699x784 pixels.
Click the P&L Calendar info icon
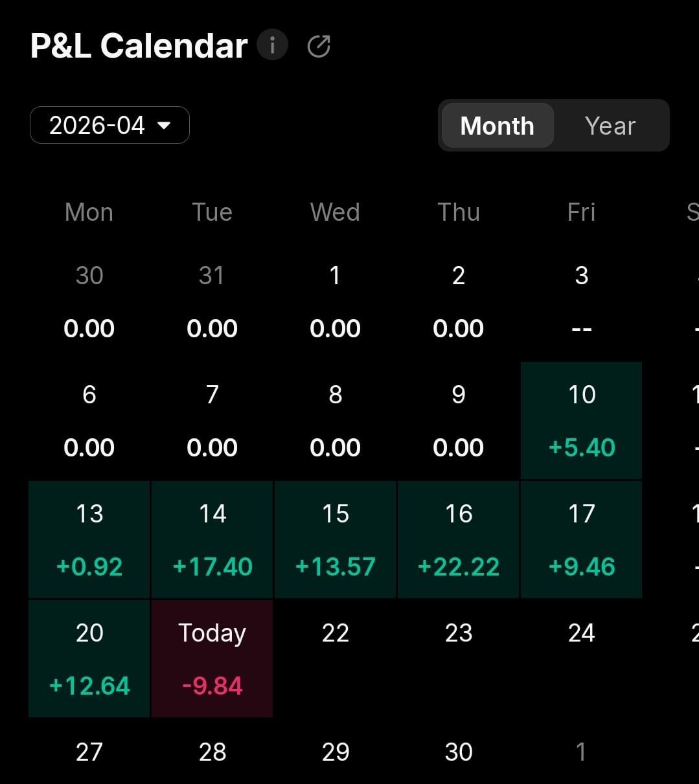point(272,45)
